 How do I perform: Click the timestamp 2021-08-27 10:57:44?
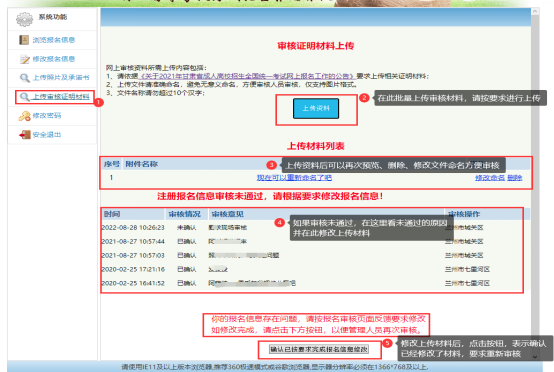tap(133, 242)
